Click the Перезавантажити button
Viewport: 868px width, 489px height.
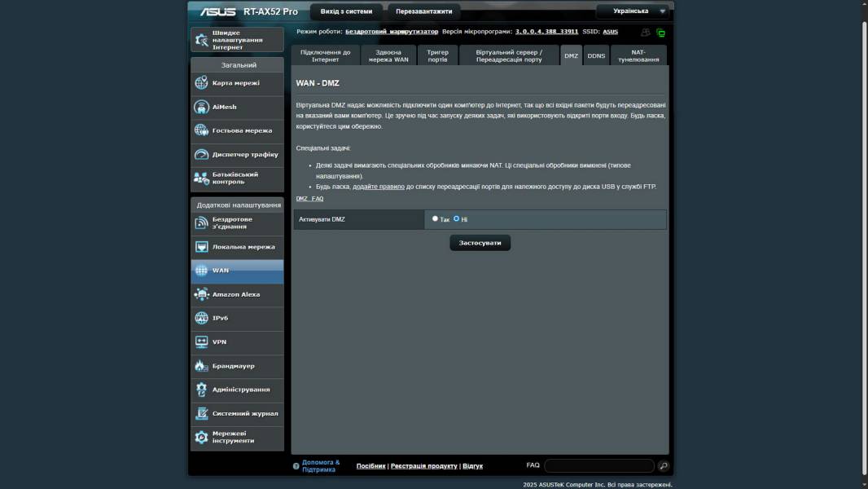tap(423, 11)
